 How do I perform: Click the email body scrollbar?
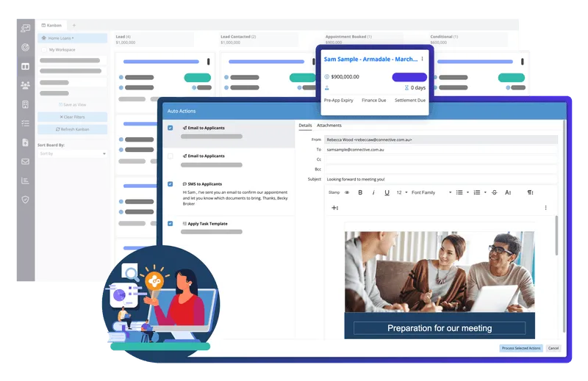point(556,236)
